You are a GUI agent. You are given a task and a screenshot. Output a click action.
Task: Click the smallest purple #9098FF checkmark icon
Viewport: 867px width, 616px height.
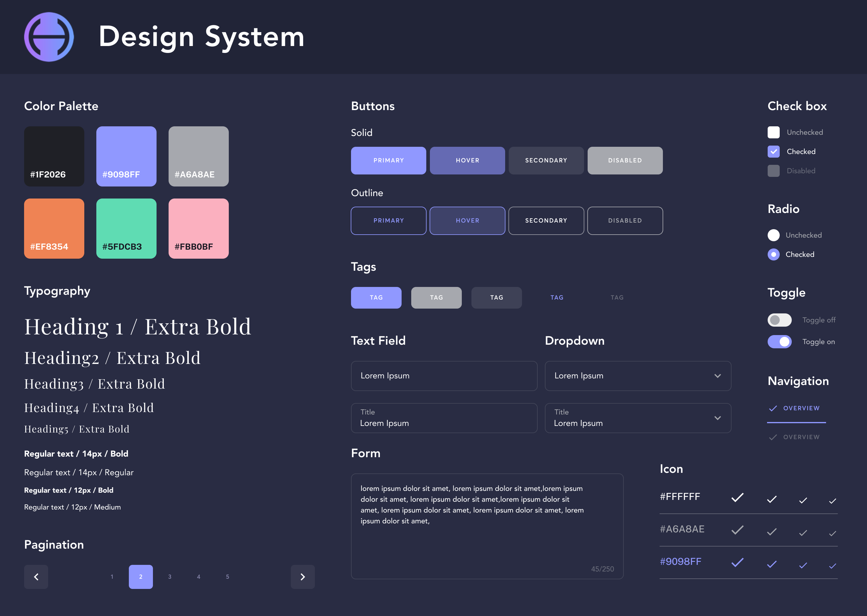click(832, 566)
